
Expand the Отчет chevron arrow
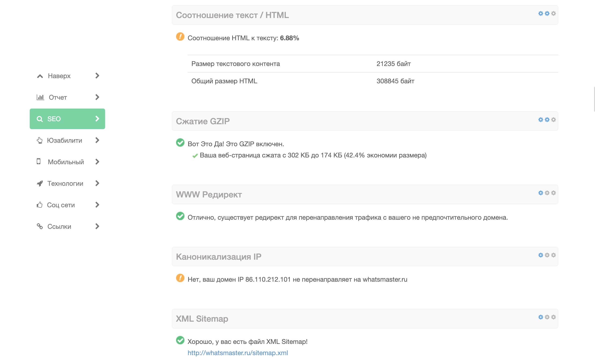click(97, 97)
